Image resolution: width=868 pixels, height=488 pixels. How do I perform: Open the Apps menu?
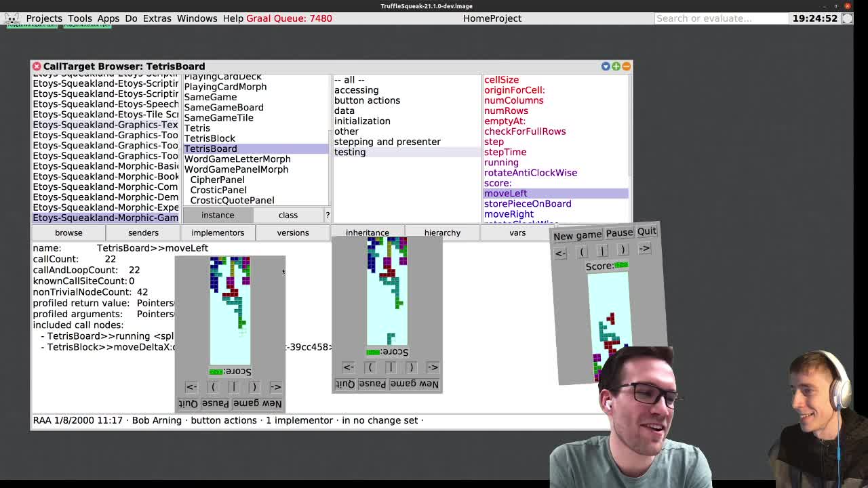click(108, 18)
